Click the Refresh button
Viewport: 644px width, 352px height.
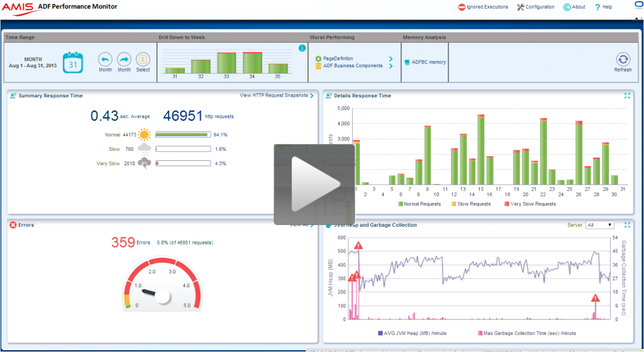[x=623, y=62]
